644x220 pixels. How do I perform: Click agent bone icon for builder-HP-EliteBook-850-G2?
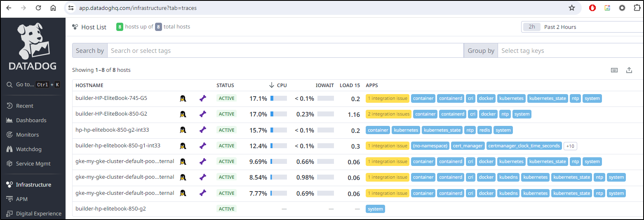click(x=202, y=114)
